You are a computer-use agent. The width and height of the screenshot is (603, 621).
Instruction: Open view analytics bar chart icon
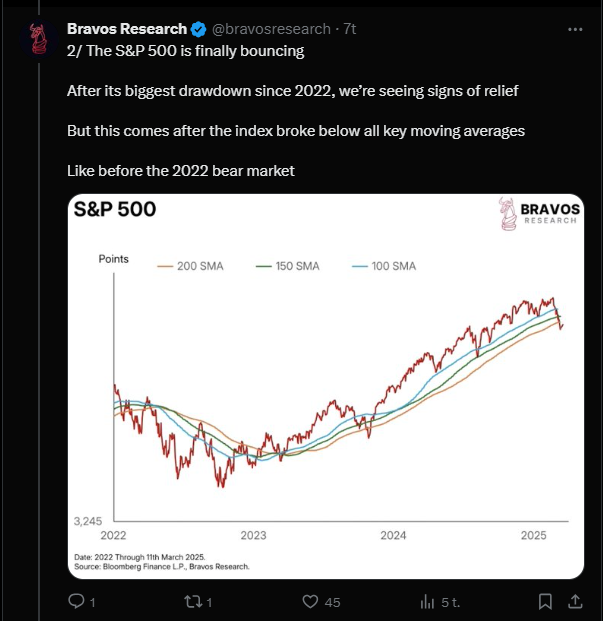427,602
